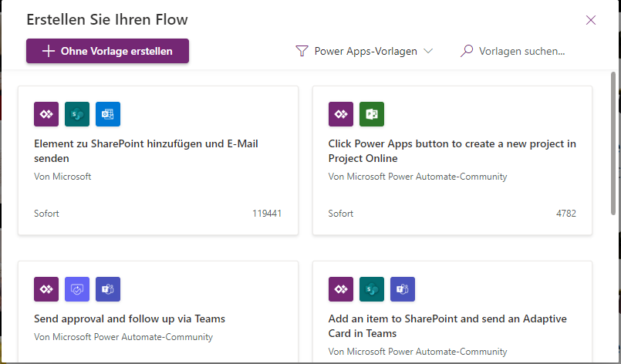The image size is (621, 364).
Task: Click 'Von Microsoft Power Automate-Community' under Send approval
Action: (123, 337)
